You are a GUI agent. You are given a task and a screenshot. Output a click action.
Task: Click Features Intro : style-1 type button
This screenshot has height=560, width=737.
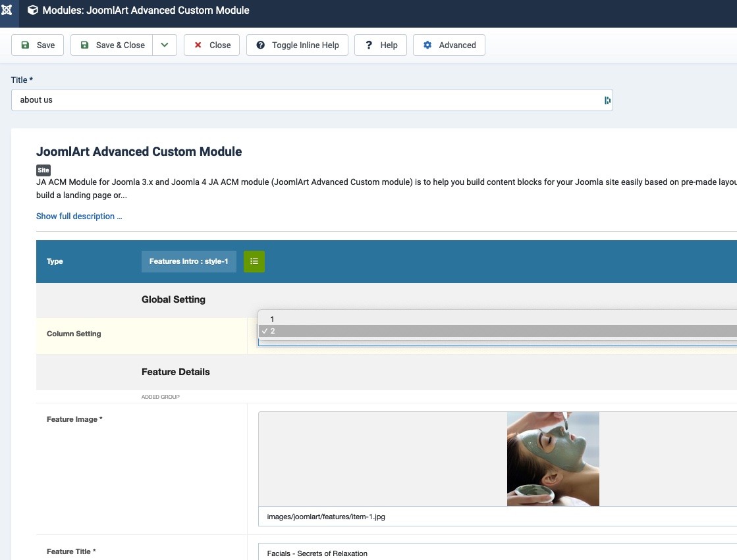click(188, 261)
